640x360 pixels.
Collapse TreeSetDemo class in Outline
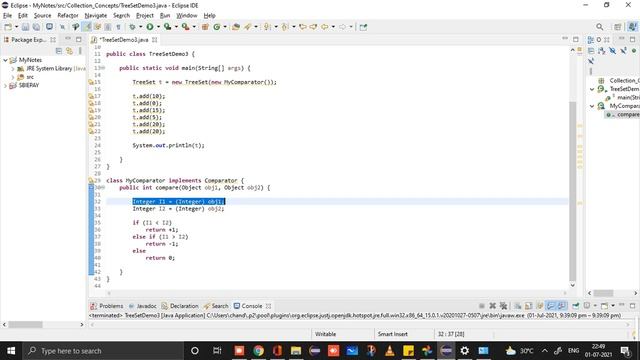tap(592, 89)
